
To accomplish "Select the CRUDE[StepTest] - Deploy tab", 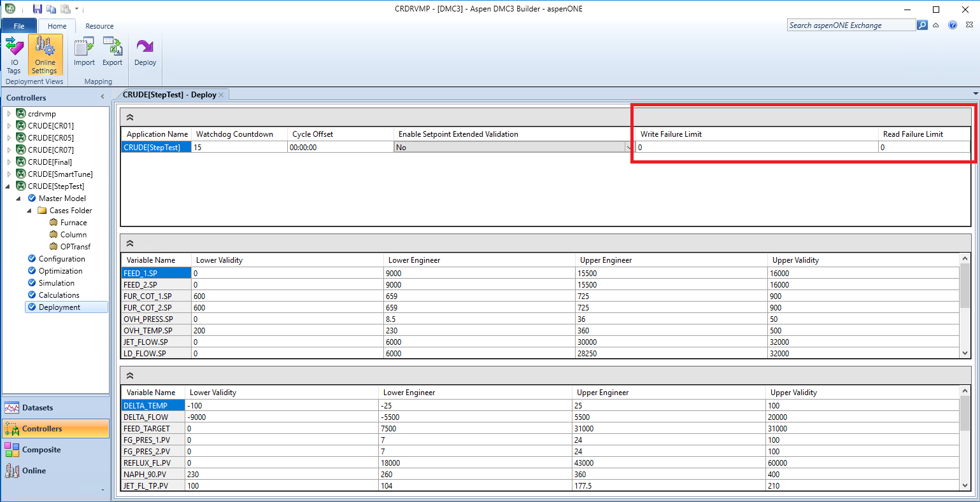I will tap(169, 95).
